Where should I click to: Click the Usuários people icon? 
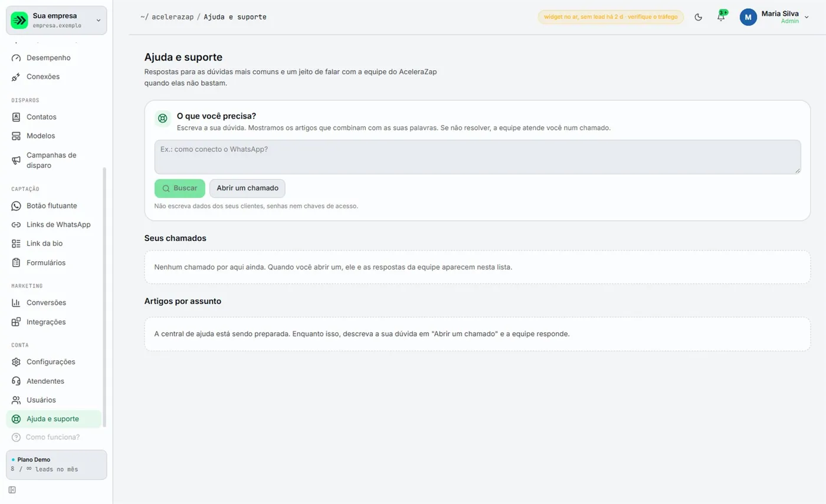tap(17, 400)
